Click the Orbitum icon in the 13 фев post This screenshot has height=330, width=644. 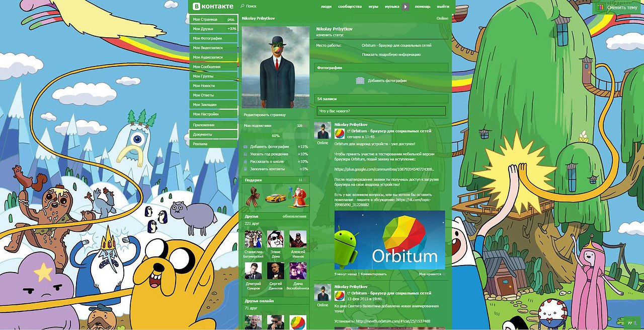tap(340, 296)
